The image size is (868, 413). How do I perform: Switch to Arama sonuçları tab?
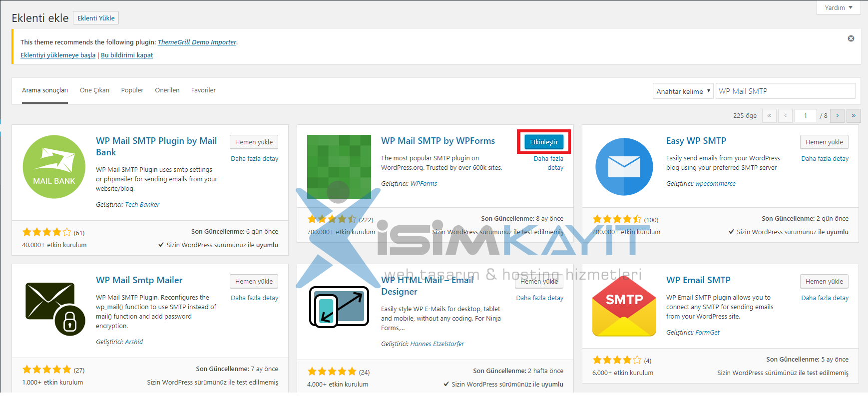pos(45,90)
